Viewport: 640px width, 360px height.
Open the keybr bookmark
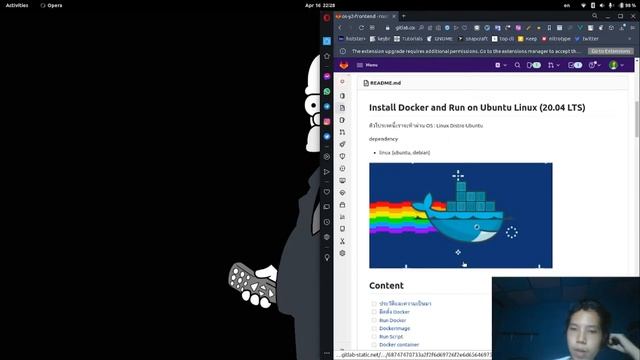pos(380,39)
